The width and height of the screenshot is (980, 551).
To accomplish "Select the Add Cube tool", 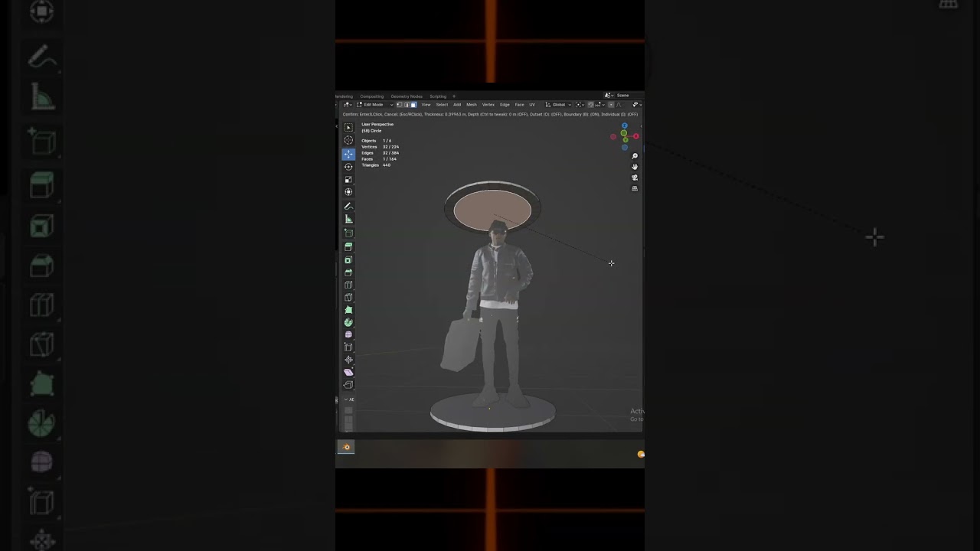I will pos(348,233).
